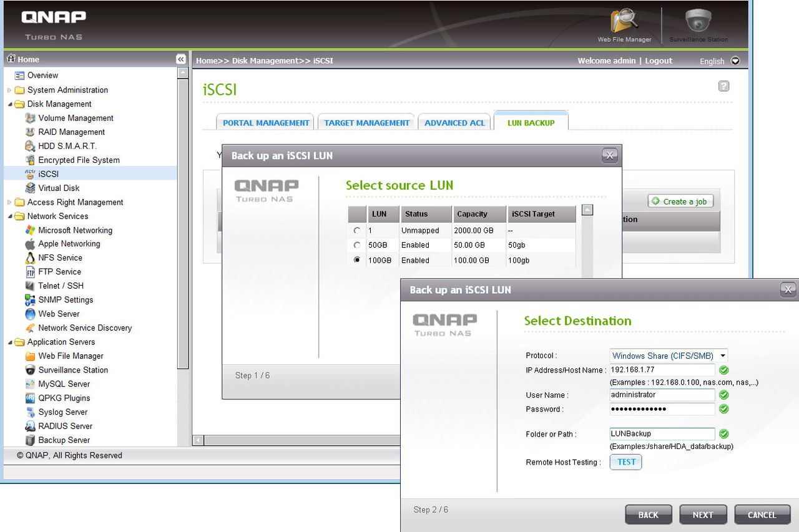Screen dimensions: 799x532
Task: Expand Access Right Management node
Action: pos(9,202)
